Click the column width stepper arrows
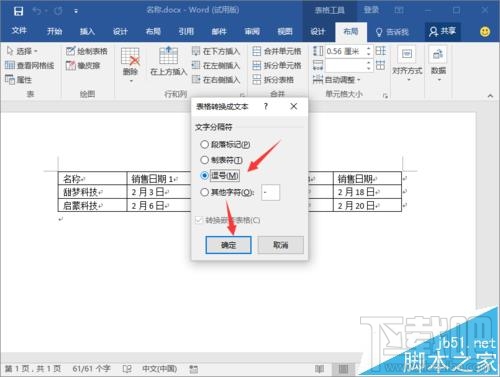The width and height of the screenshot is (500, 377). click(x=369, y=65)
